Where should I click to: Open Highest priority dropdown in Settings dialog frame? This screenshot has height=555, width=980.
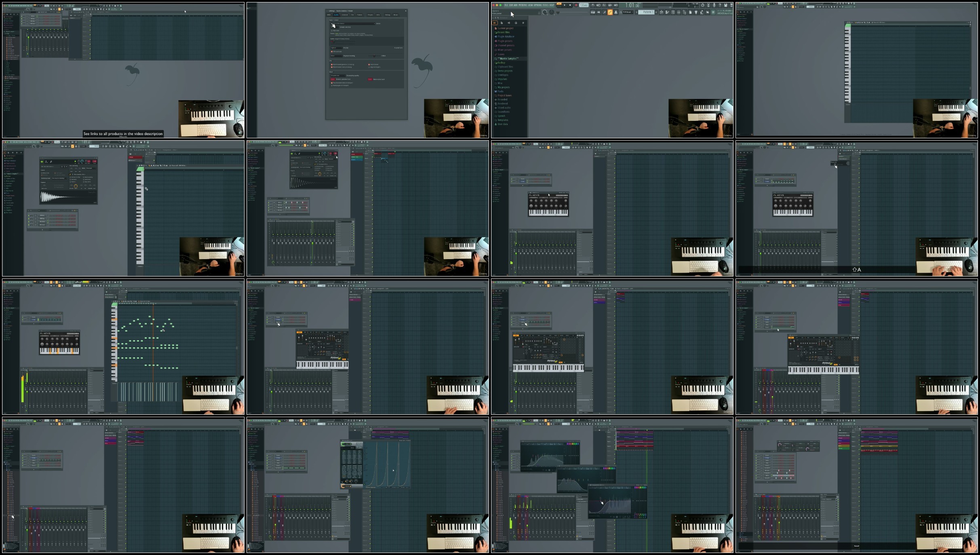click(x=337, y=48)
